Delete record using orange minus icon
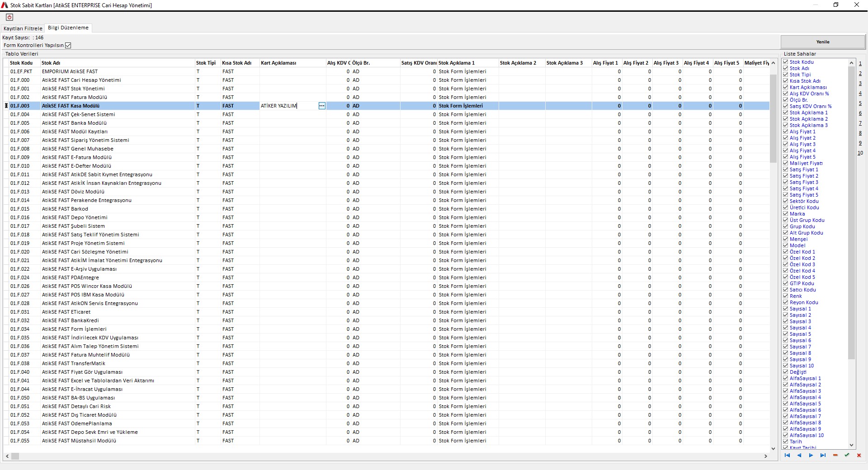Viewport: 868px width, 470px height. [835, 455]
